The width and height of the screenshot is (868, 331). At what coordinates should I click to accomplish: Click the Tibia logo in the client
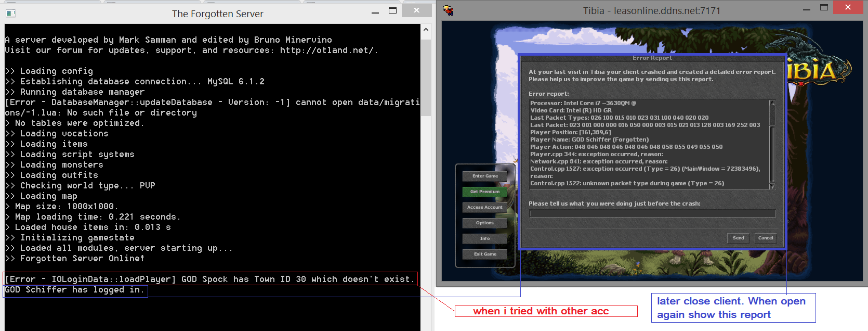(819, 70)
